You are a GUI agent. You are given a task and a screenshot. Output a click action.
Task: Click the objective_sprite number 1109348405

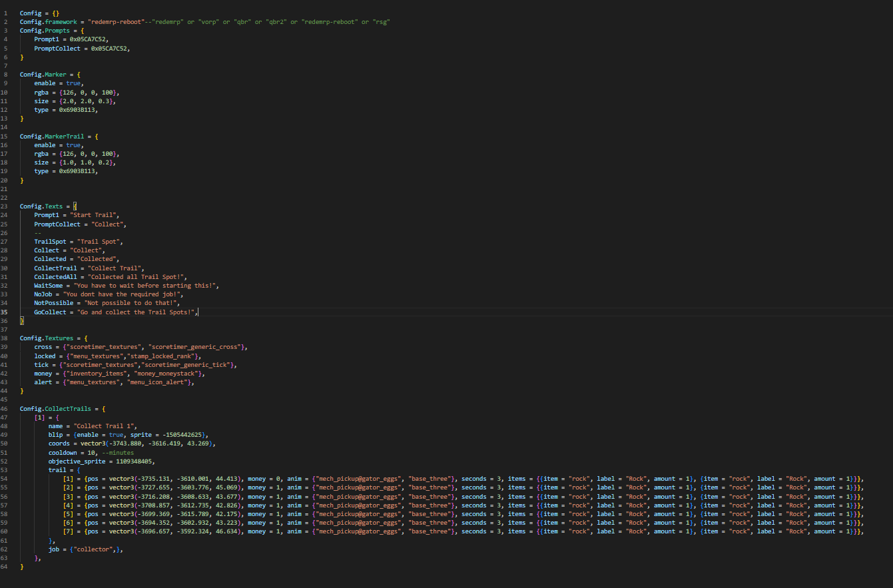(x=134, y=461)
